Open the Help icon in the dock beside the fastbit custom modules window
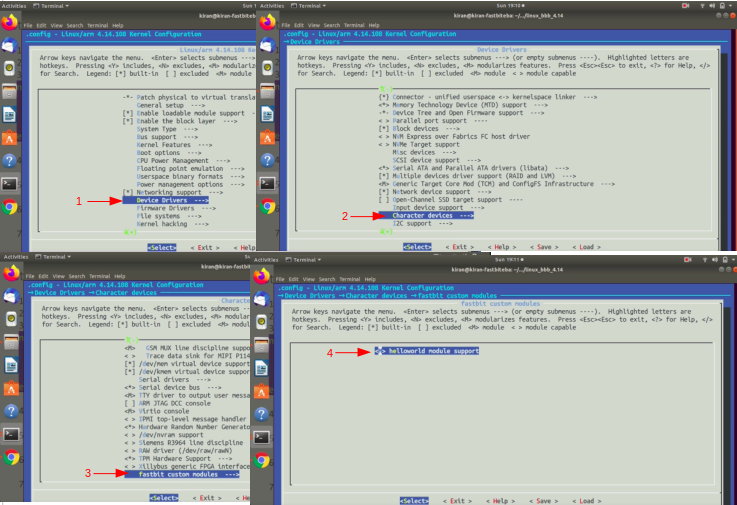This screenshot has height=505, width=737. [x=262, y=414]
